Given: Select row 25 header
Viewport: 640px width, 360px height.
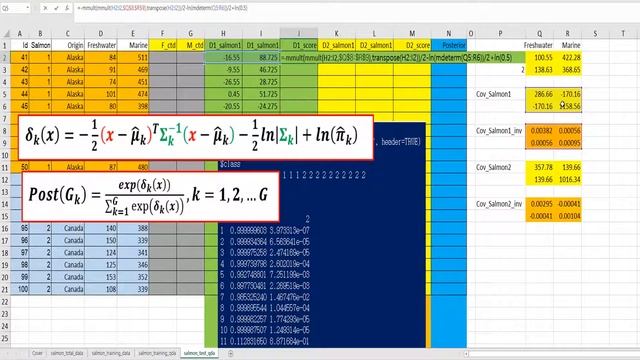Looking at the screenshot, I should 5,338.
